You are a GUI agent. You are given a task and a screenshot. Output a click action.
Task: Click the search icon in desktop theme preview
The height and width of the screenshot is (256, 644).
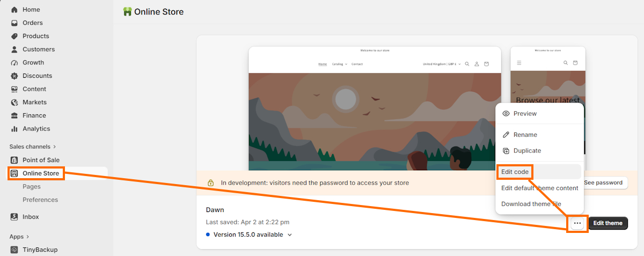coord(467,64)
